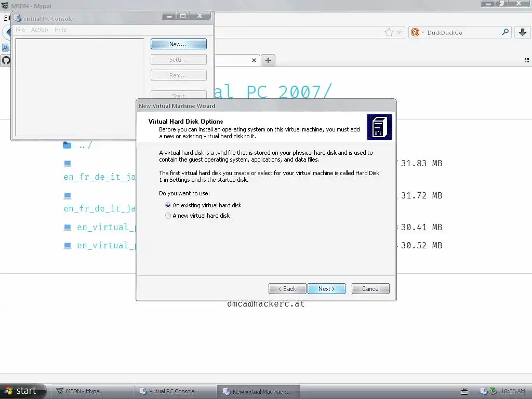Switch to MSDN - Mypal taskbar item
532x399 pixels.
91,391
